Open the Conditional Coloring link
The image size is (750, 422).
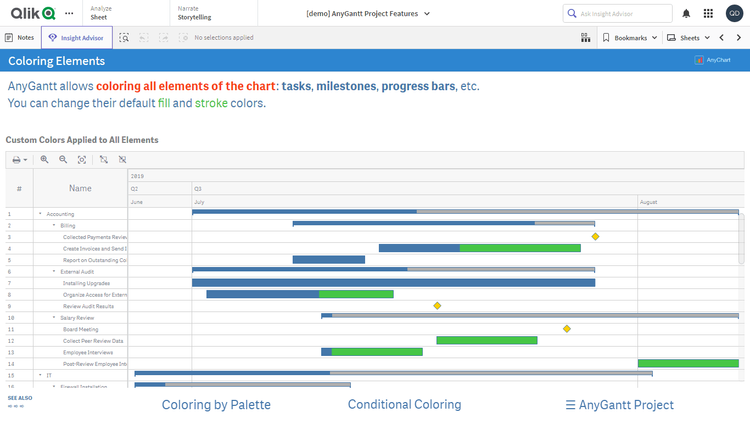(404, 405)
